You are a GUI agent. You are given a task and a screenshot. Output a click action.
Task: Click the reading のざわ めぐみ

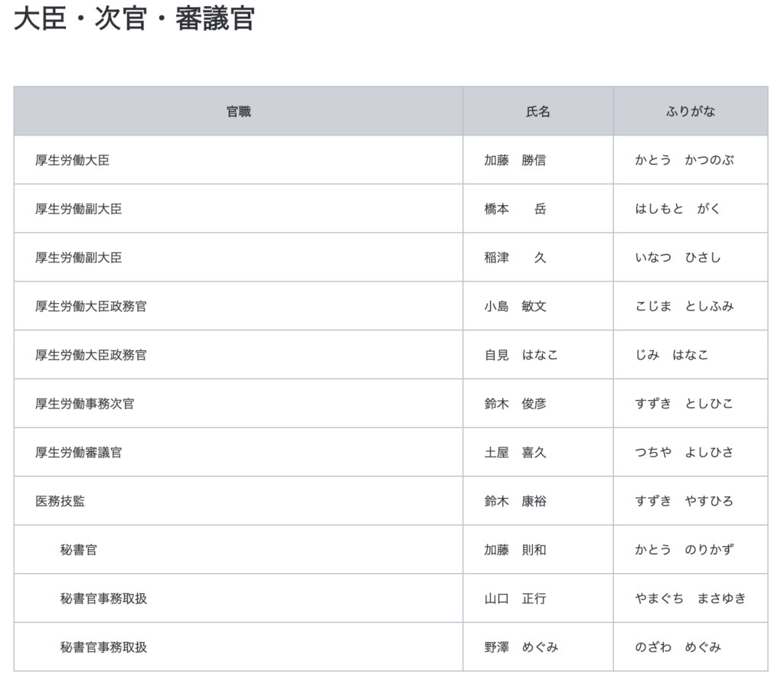[678, 647]
